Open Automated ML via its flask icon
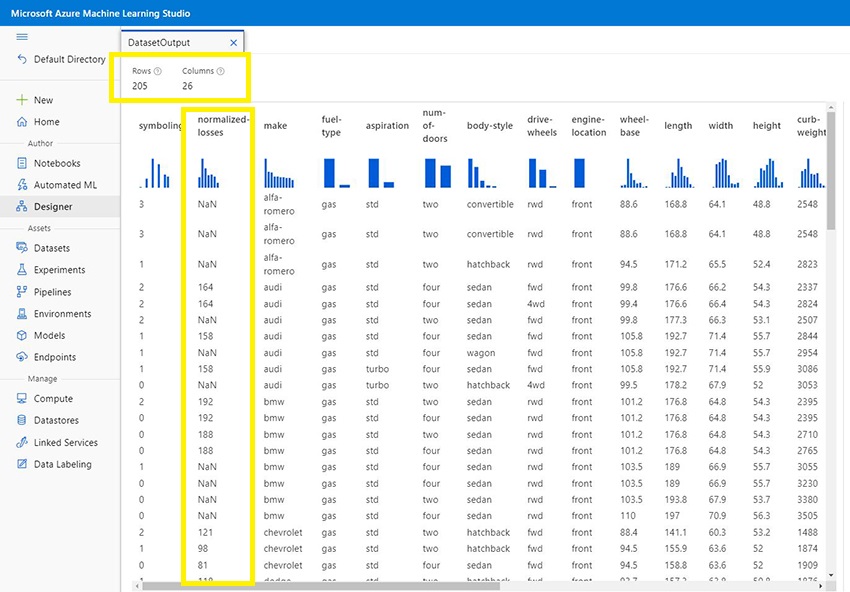850x592 pixels. (x=22, y=185)
